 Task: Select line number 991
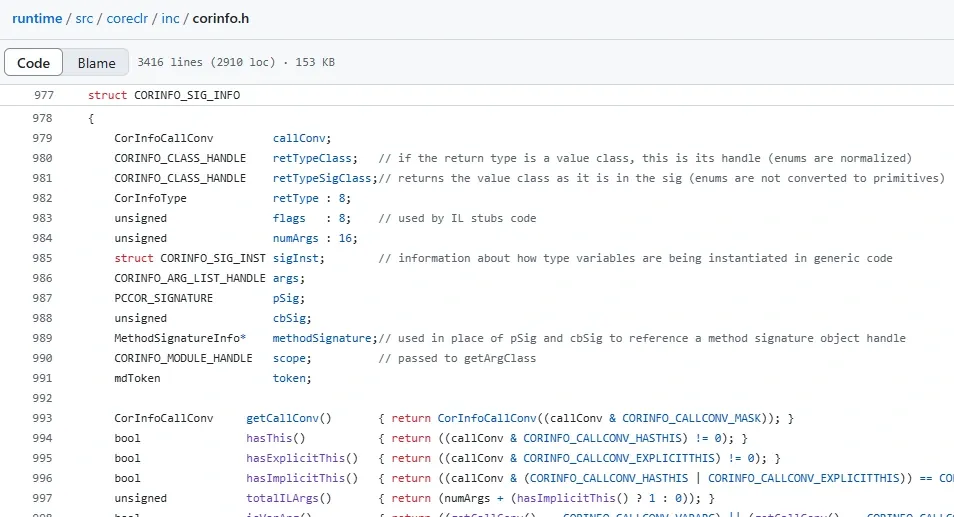(x=43, y=378)
